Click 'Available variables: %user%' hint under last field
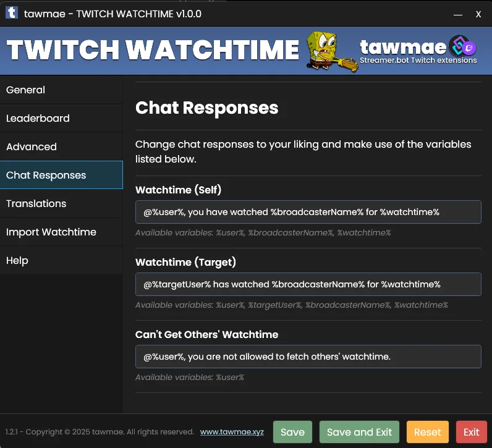 pos(190,377)
